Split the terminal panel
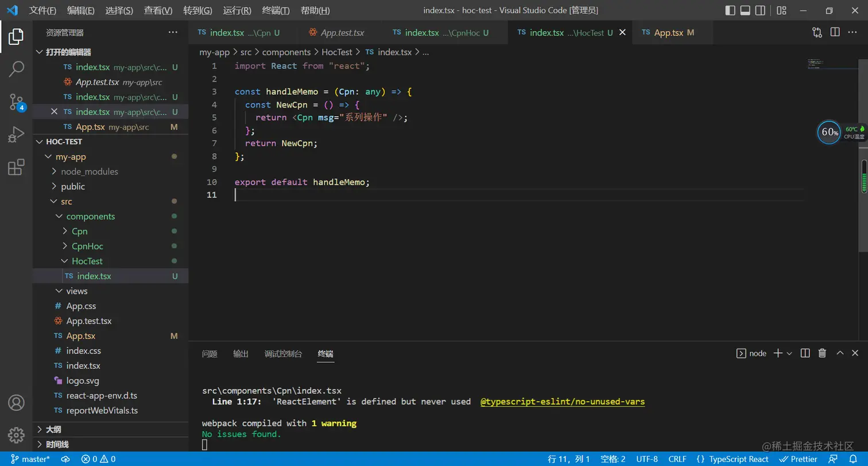This screenshot has height=466, width=868. [805, 353]
